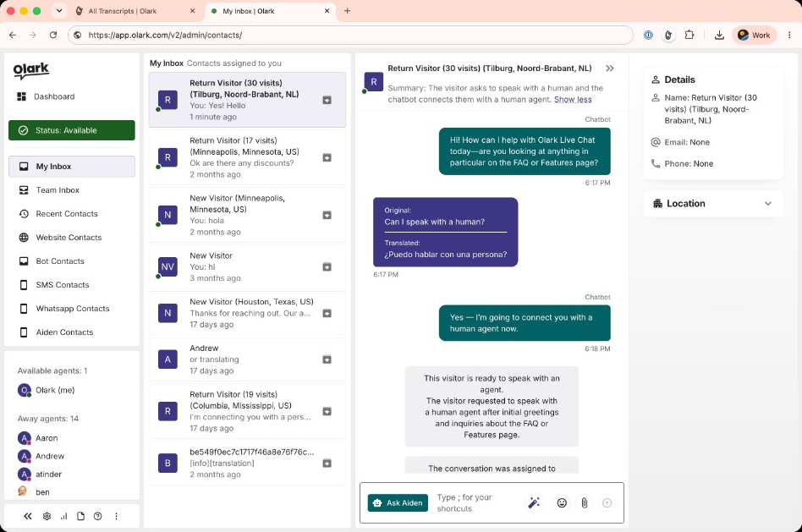Screen dimensions: 802x532
Task: Open help question mark icon
Action: tap(97, 516)
